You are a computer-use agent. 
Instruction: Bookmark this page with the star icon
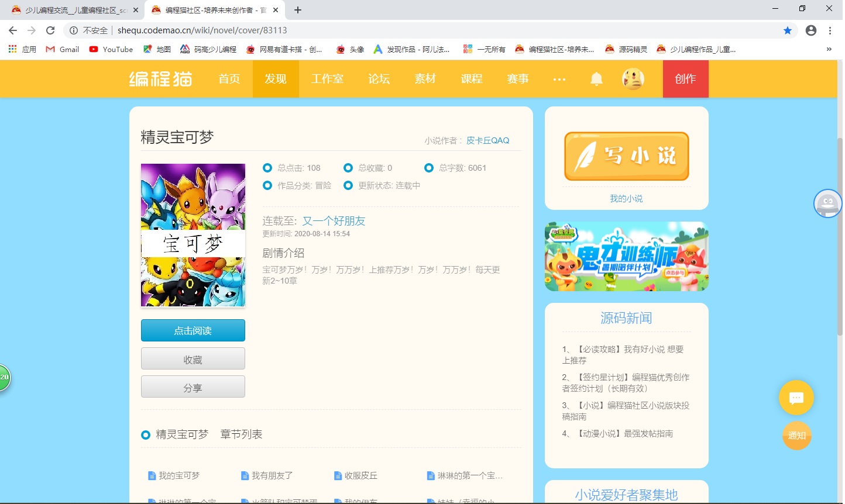click(788, 30)
